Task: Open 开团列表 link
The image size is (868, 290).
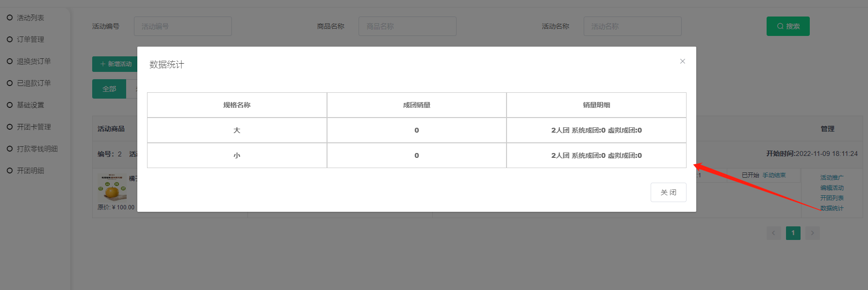Action: pyautogui.click(x=832, y=198)
